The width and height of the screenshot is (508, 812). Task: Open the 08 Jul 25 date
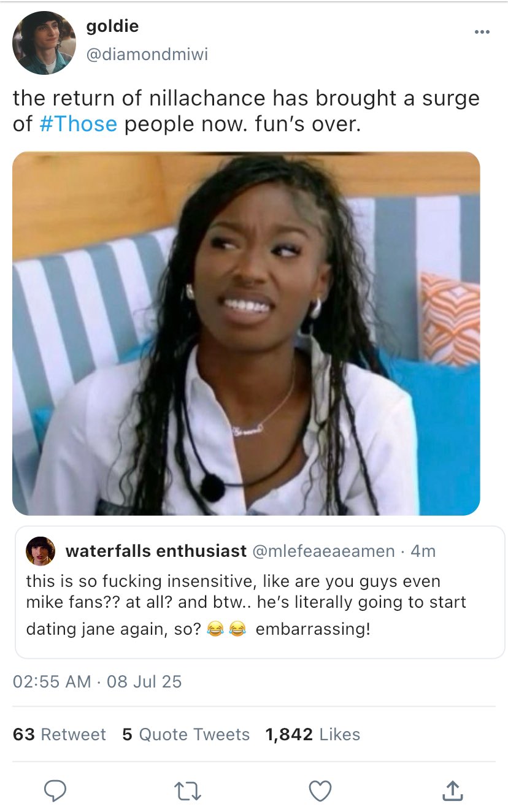[144, 681]
